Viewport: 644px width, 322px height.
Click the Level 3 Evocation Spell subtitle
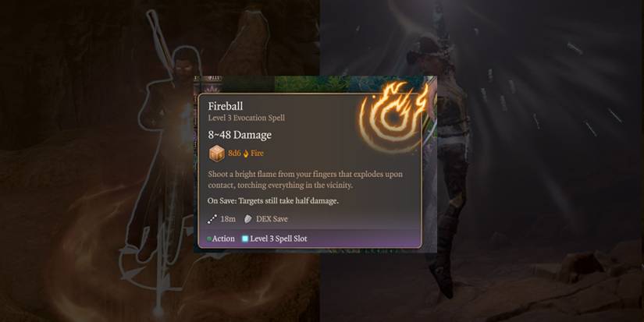247,119
